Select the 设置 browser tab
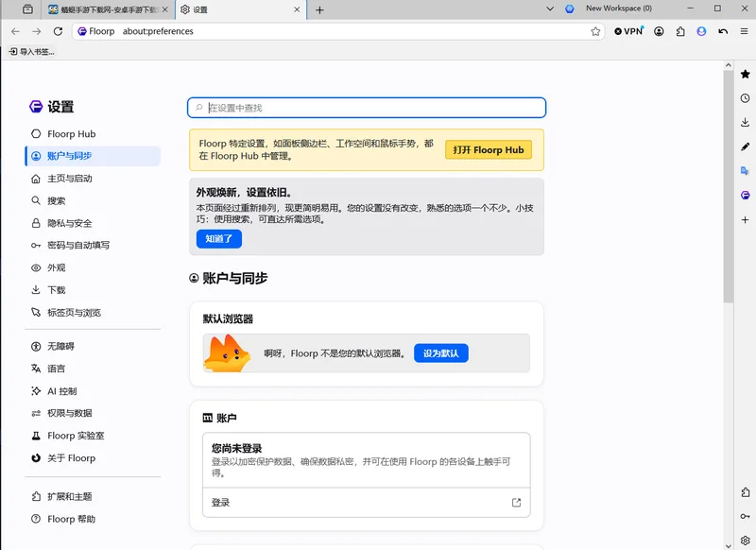 pos(240,9)
